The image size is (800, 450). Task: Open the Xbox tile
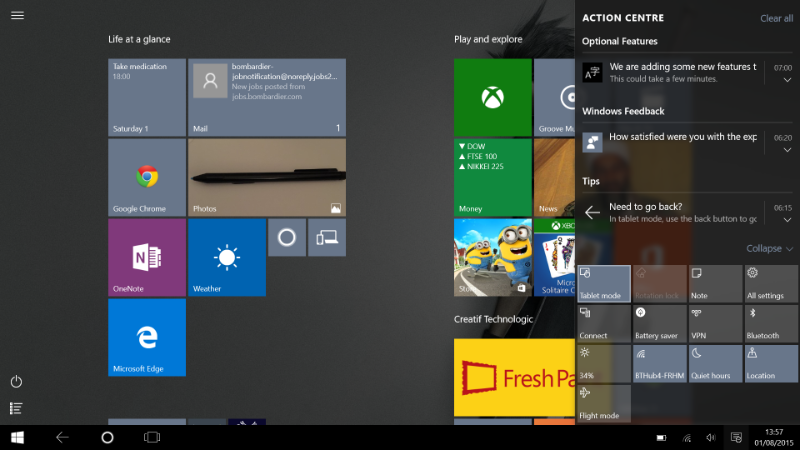click(x=492, y=97)
